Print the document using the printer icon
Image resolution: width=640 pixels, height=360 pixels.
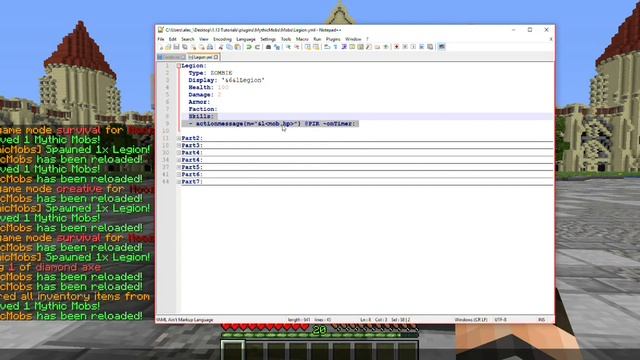click(x=210, y=47)
